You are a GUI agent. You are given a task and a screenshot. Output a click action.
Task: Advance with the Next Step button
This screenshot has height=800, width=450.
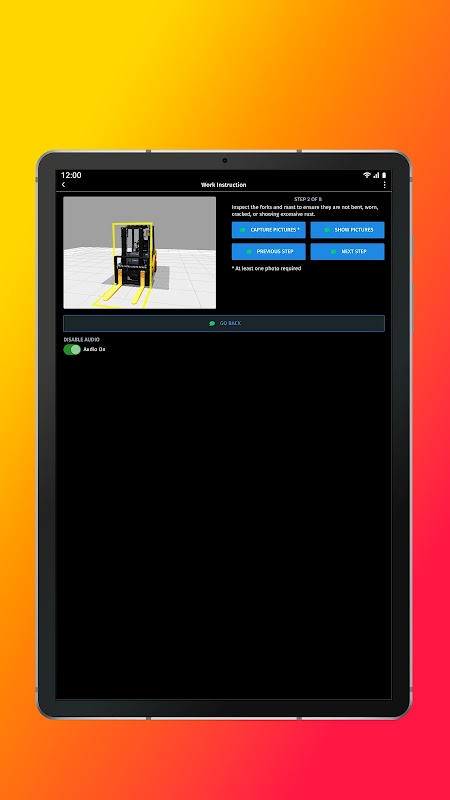(x=347, y=252)
